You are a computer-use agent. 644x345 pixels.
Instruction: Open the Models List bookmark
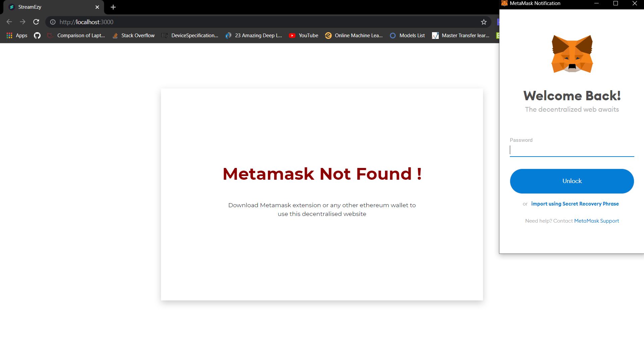pos(407,35)
